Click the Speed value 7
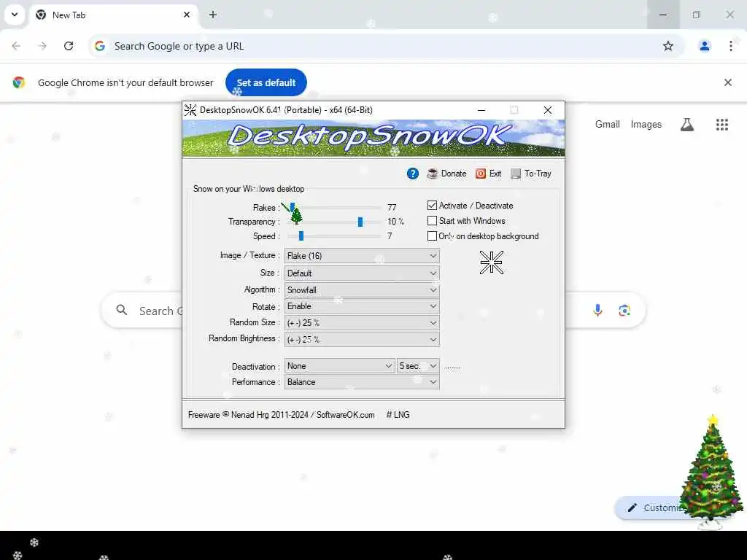The height and width of the screenshot is (560, 747). pyautogui.click(x=390, y=236)
